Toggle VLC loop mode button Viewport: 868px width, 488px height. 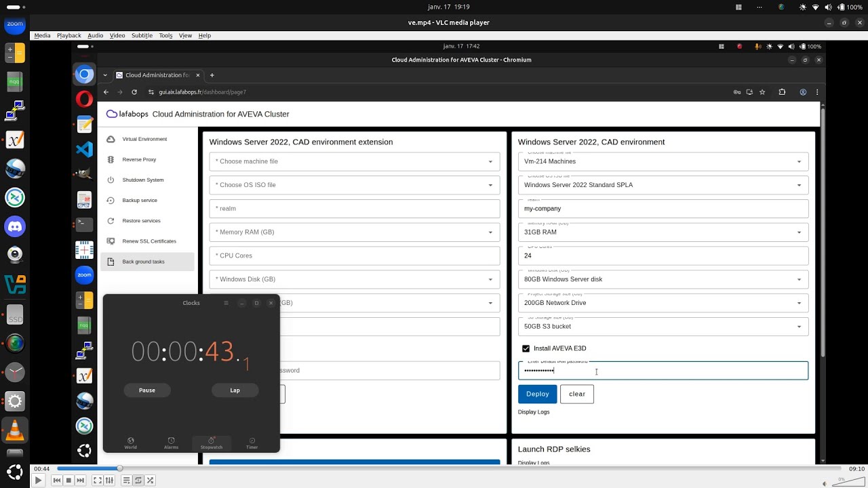(138, 481)
